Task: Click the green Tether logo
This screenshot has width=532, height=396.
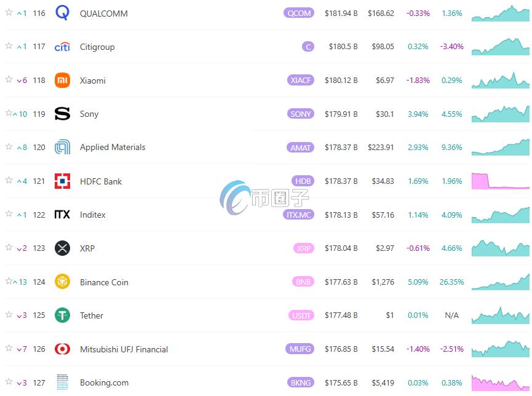Action: [x=62, y=315]
